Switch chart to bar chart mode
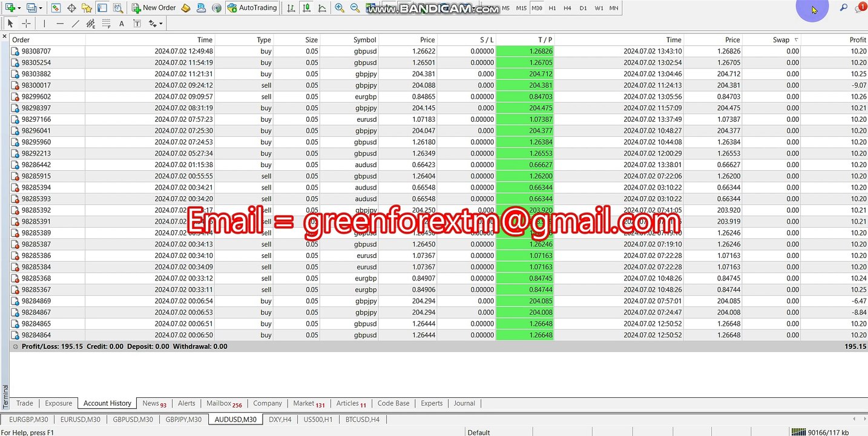The height and width of the screenshot is (436, 868). [x=291, y=8]
